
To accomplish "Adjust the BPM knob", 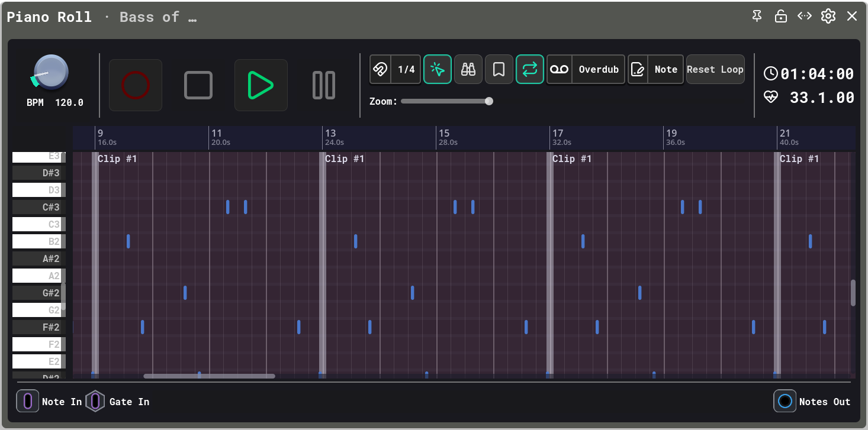I will [50, 72].
